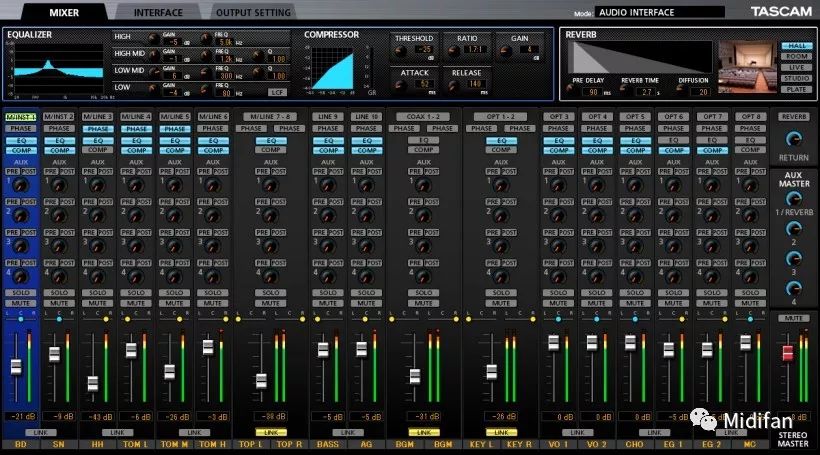
Task: Click the REVERB TIME knob
Action: point(625,90)
